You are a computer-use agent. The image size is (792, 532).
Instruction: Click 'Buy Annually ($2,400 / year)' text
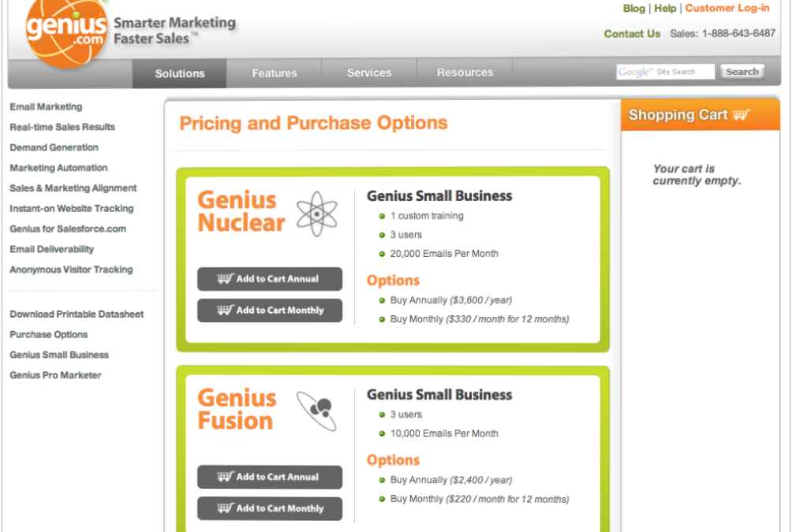[450, 480]
